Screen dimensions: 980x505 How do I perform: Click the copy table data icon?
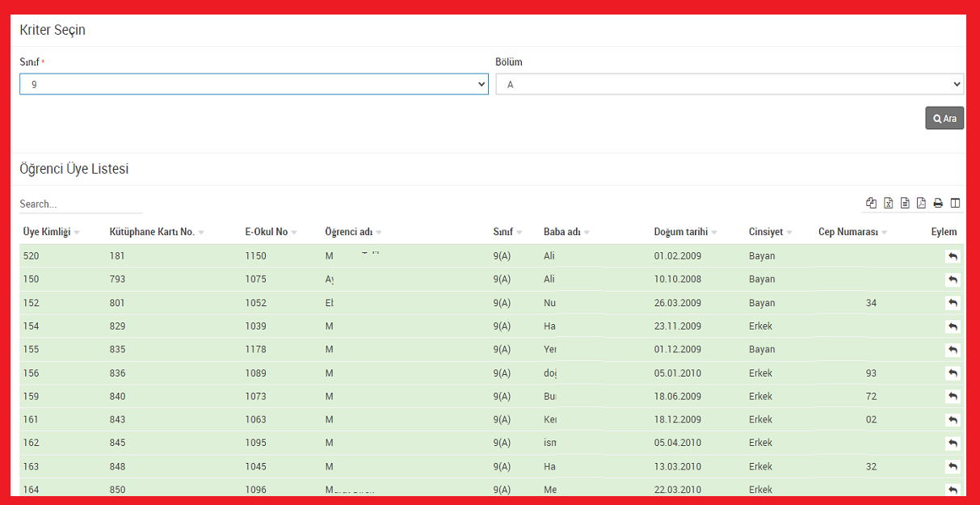(x=871, y=203)
